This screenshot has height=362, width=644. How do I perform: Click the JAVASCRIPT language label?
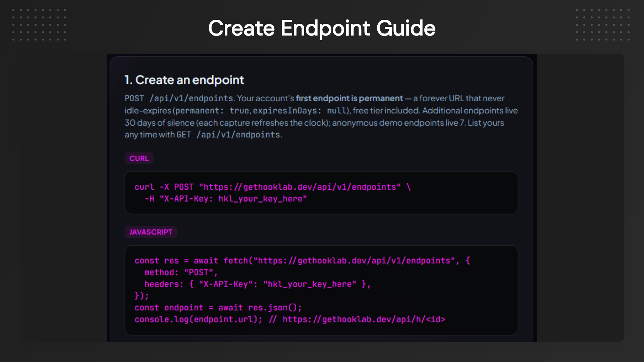[151, 232]
